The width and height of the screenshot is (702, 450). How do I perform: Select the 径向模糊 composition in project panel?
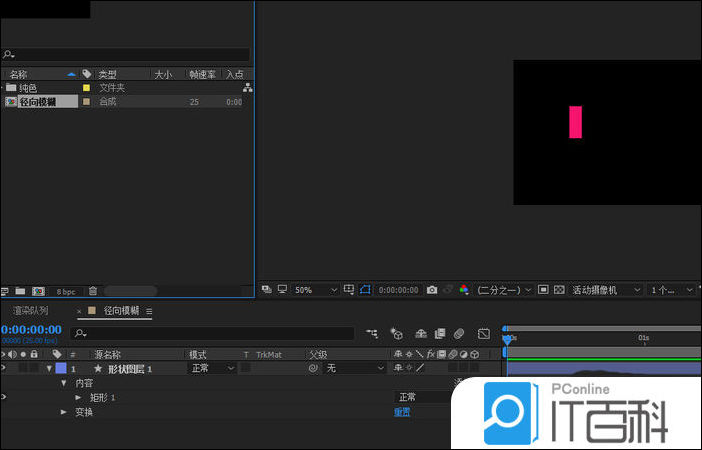[x=42, y=102]
